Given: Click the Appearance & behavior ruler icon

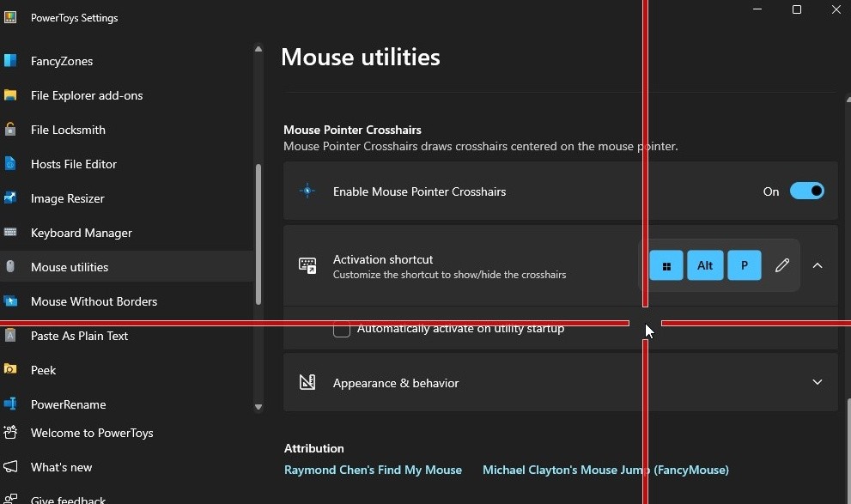Looking at the screenshot, I should (307, 382).
